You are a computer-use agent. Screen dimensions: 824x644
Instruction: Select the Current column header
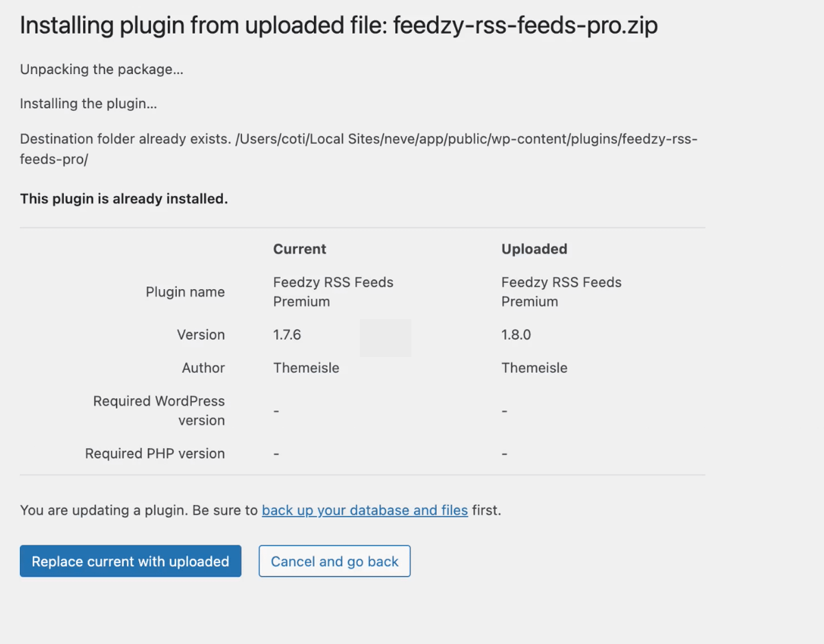coord(300,249)
